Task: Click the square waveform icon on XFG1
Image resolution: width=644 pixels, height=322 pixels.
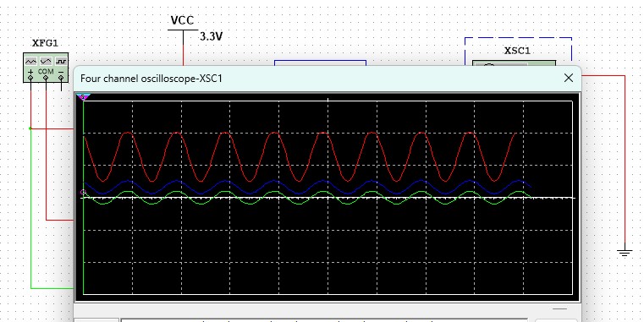Action: 61,61
